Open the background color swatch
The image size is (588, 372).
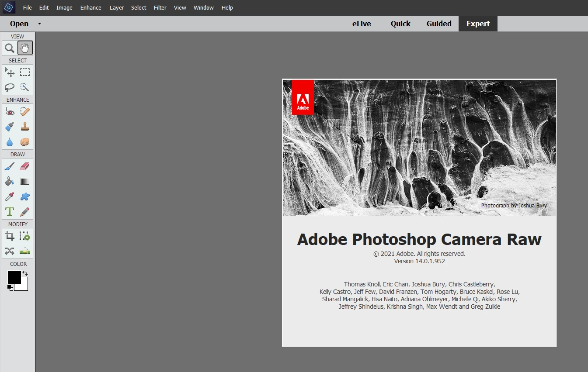point(24,286)
